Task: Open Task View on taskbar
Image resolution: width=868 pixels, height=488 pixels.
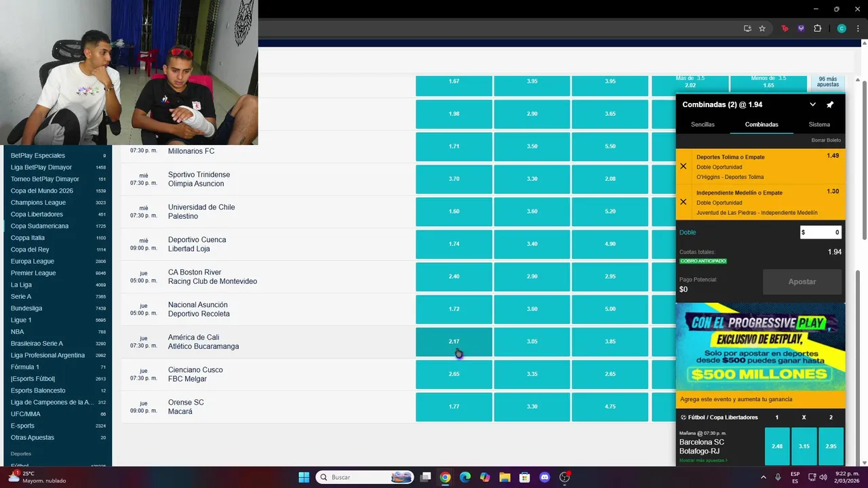Action: (x=425, y=477)
